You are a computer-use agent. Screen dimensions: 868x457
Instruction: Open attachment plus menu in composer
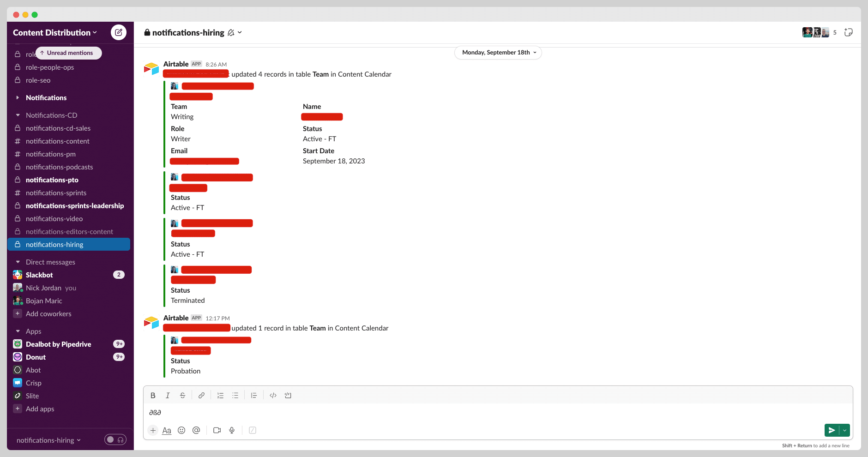[x=153, y=430]
